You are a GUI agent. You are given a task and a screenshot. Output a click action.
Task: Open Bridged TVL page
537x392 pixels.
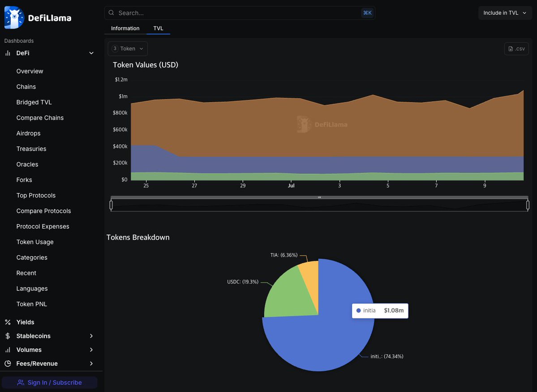[34, 102]
